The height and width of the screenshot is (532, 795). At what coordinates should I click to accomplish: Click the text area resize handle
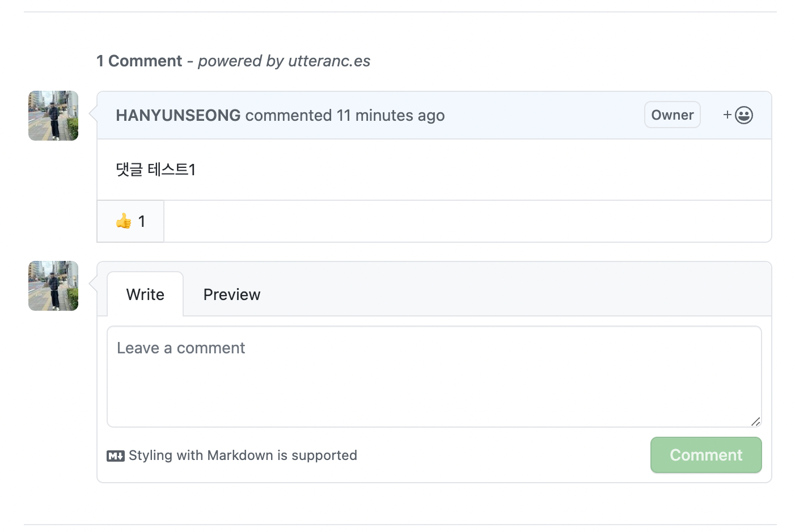(755, 421)
